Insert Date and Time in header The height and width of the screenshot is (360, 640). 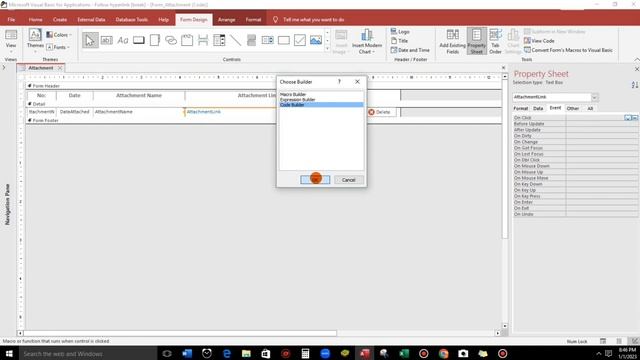(410, 50)
